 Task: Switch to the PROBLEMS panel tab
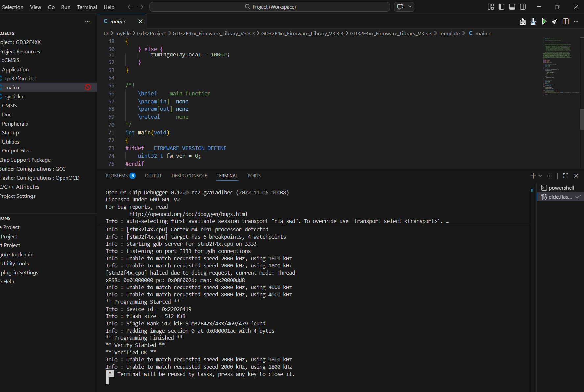click(116, 176)
